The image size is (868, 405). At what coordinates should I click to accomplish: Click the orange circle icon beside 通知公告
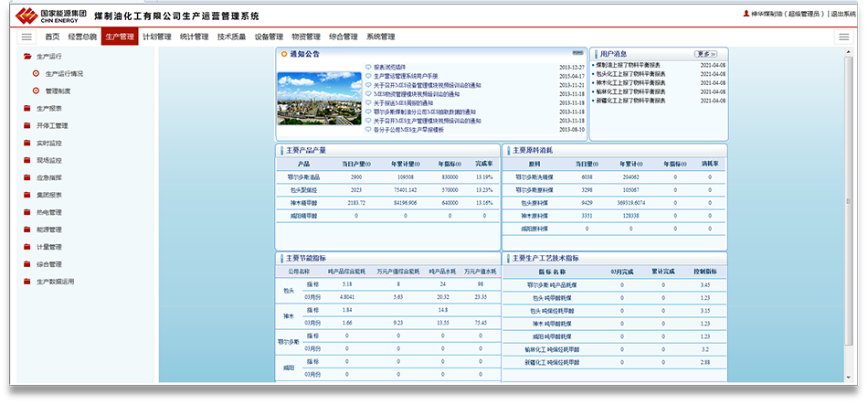(x=284, y=54)
